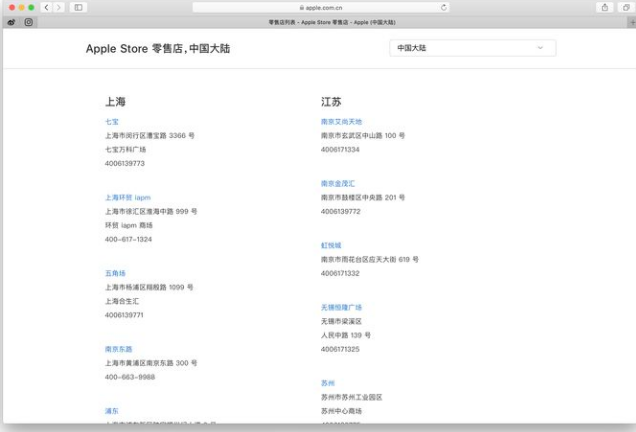Click the 环贸 iapm 商场 line
The width and height of the screenshot is (636, 432).
[129, 226]
